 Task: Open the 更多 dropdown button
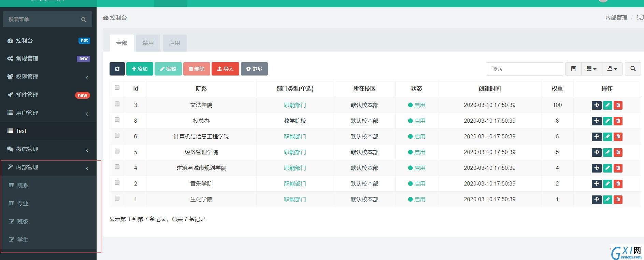click(254, 69)
